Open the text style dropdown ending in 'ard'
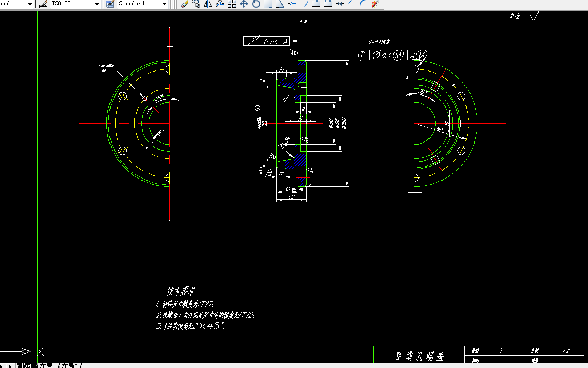Image resolution: width=588 pixels, height=368 pixels. (x=30, y=4)
